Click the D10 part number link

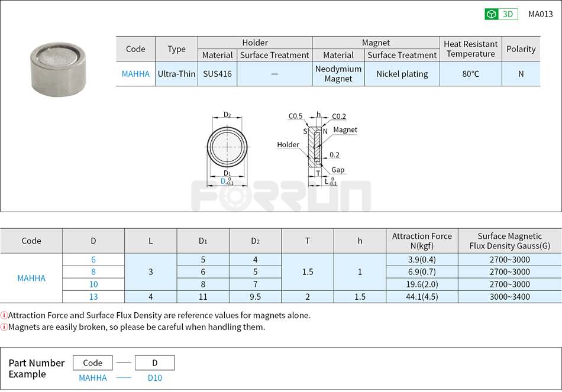click(154, 377)
